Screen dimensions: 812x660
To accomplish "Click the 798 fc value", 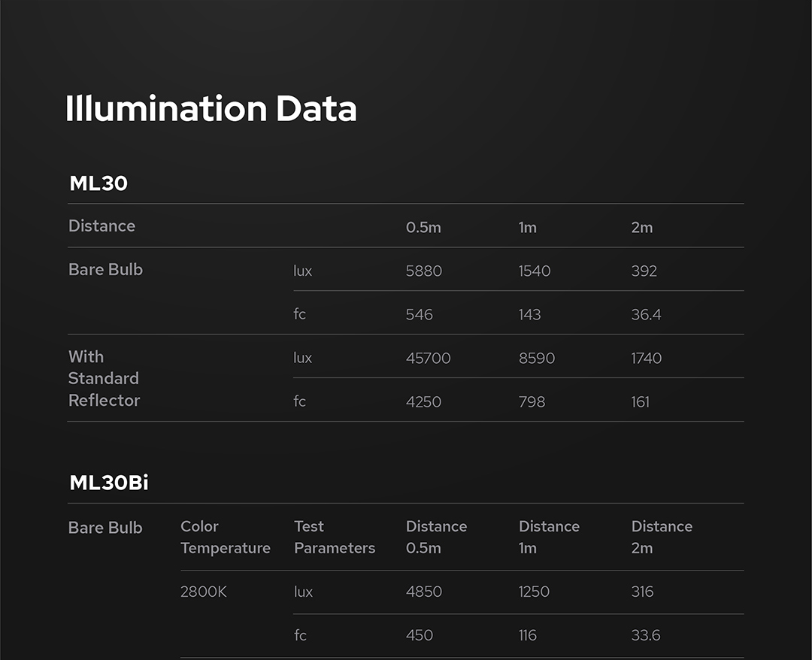I will (532, 401).
